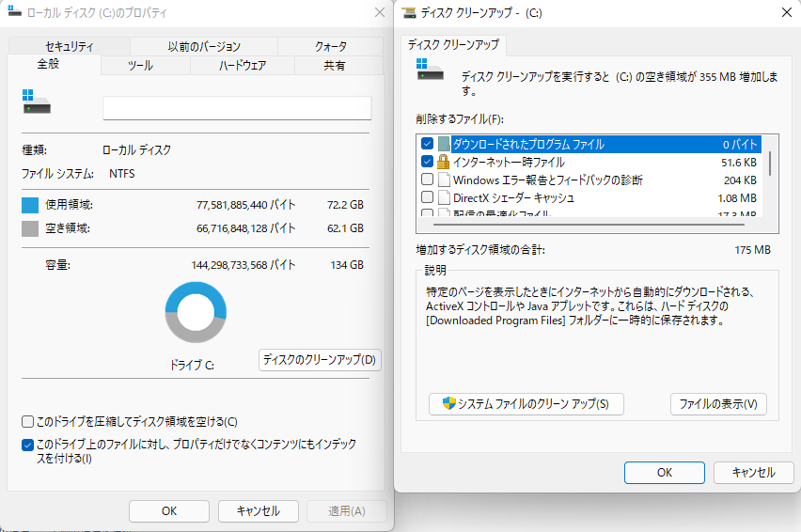Click the 1.08 MB size value
The width and height of the screenshot is (801, 532).
pyautogui.click(x=737, y=198)
